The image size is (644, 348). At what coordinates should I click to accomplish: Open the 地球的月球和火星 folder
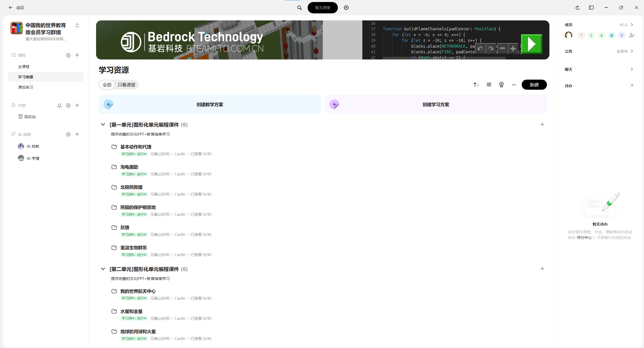click(x=138, y=332)
